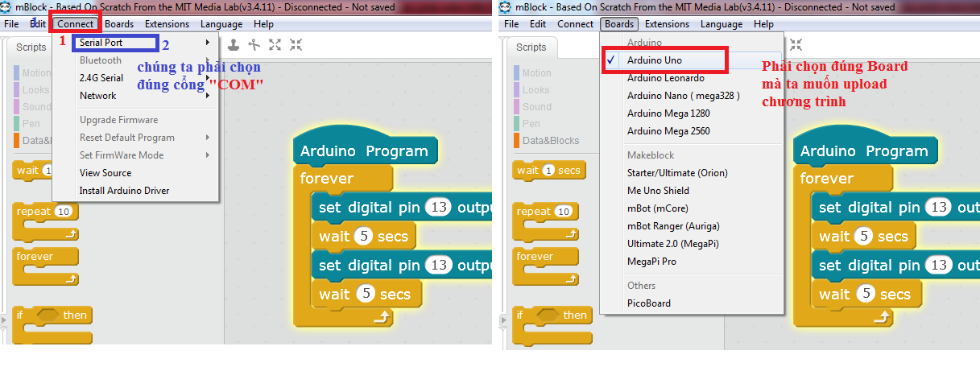This screenshot has width=980, height=367.
Task: Click the mBlock panda icon in left title bar
Action: [x=7, y=7]
